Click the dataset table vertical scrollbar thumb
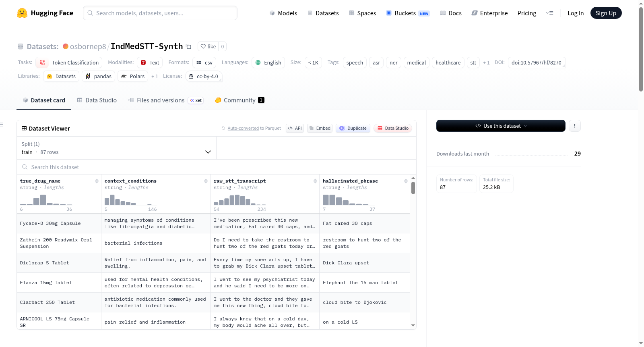644x347 pixels. 413,188
